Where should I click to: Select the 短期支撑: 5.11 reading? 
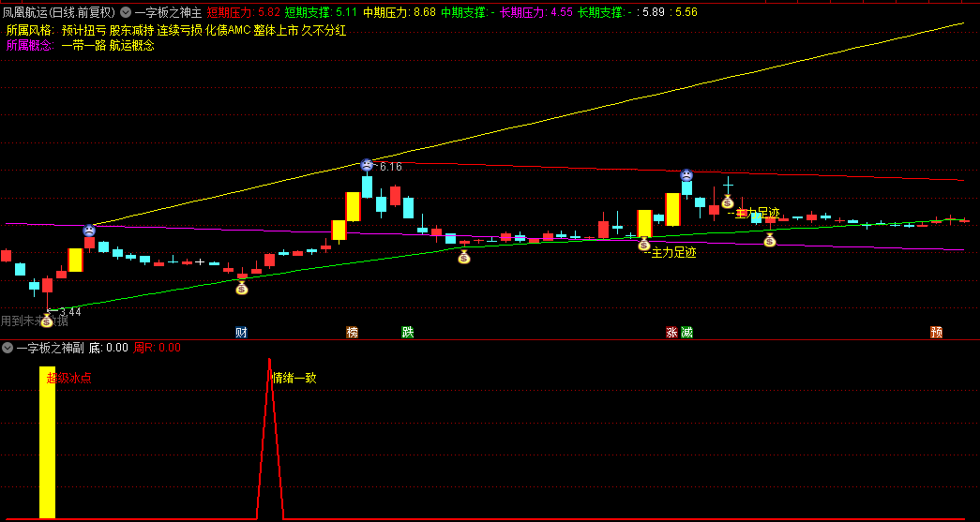coord(322,12)
